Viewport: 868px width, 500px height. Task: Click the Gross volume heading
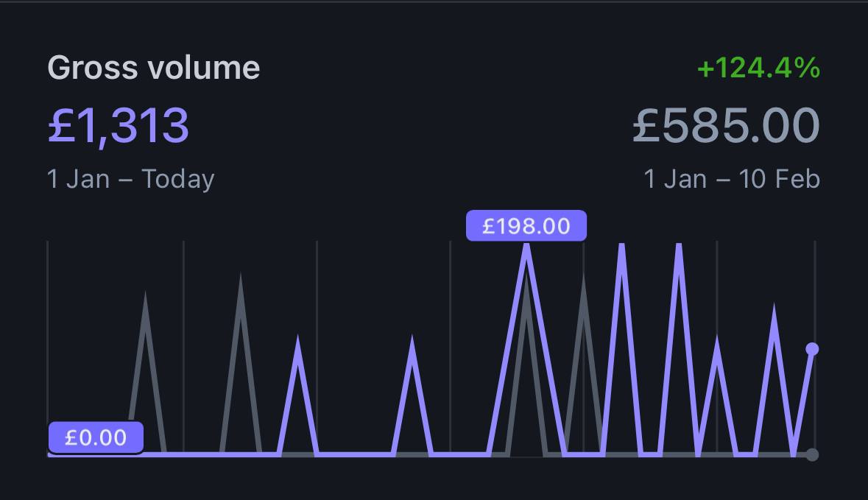(x=153, y=68)
